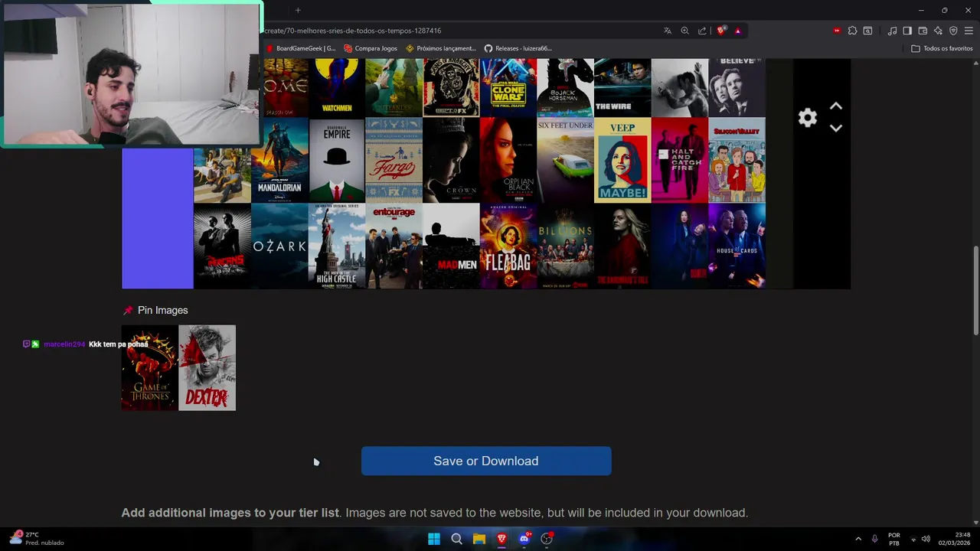Open the weather widget 27°C
Screen dimensions: 980x551
coord(36,539)
